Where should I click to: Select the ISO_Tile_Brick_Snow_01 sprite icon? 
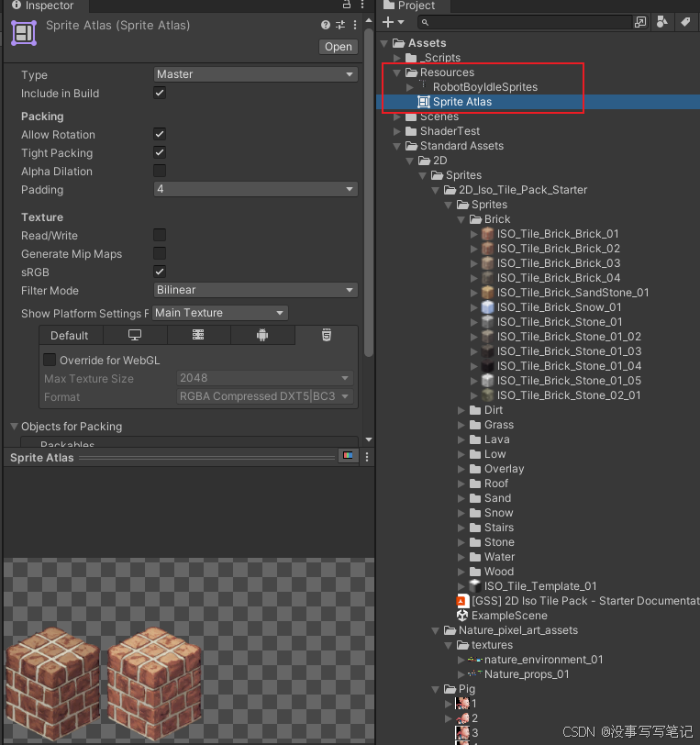pyautogui.click(x=487, y=307)
